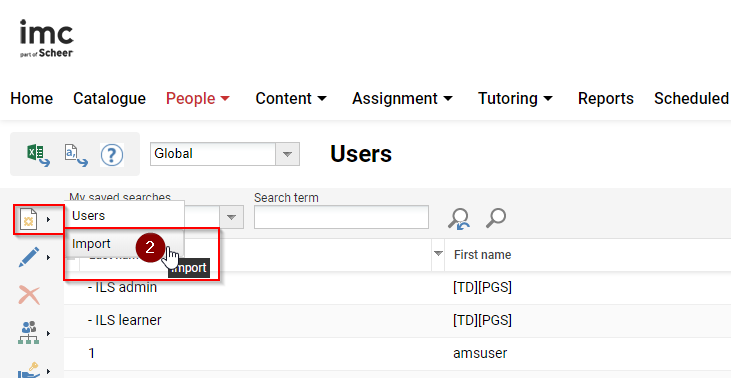Click the red X delete icon
The image size is (731, 378).
(29, 295)
